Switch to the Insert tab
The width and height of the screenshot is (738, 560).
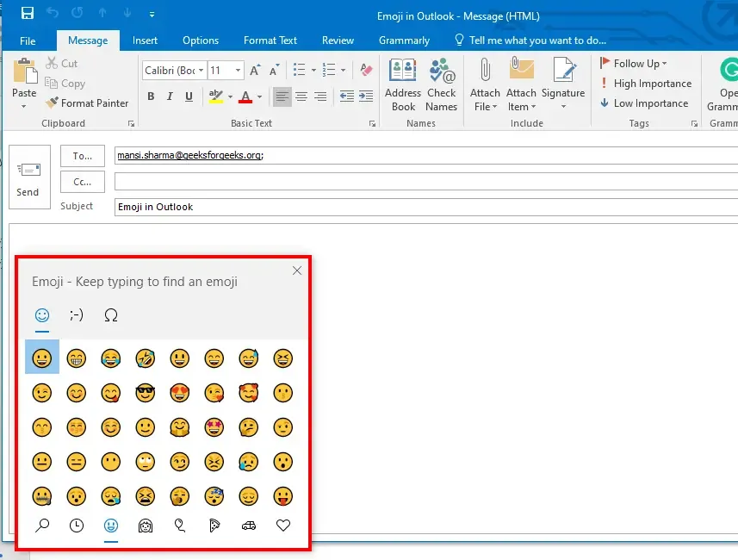click(145, 40)
